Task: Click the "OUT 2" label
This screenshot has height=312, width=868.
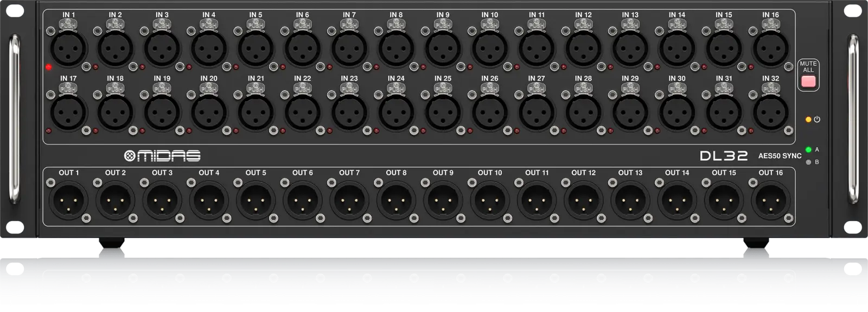Action: point(115,173)
